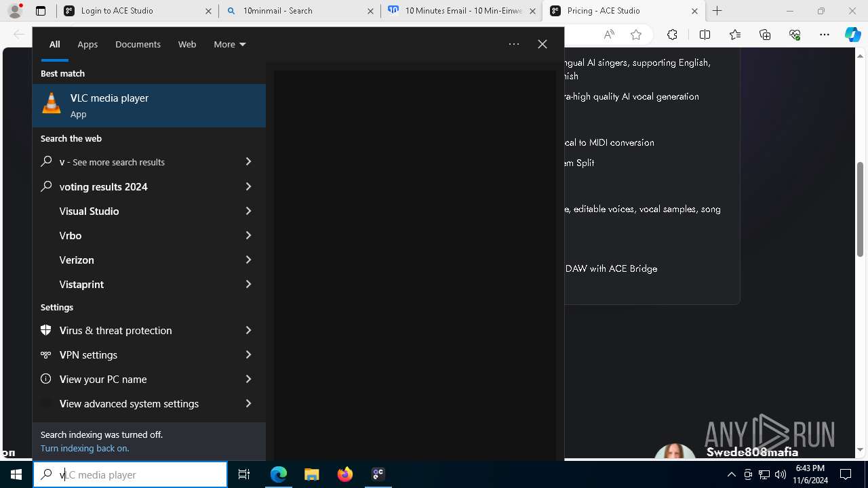The image size is (868, 488).
Task: Expand View advanced system settings arrow
Action: pos(248,403)
